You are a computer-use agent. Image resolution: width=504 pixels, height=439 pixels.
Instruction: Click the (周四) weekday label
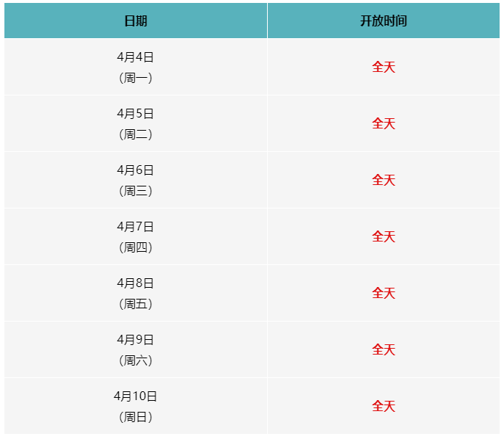(136, 247)
